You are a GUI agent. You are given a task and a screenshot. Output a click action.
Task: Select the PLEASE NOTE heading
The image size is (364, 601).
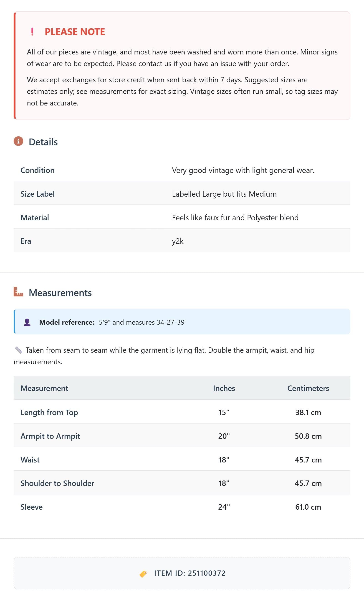(75, 32)
